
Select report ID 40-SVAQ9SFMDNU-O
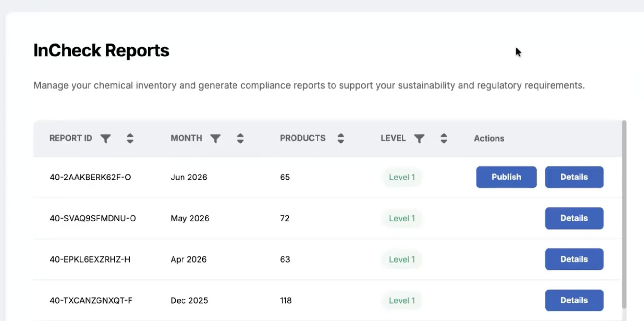[93, 218]
